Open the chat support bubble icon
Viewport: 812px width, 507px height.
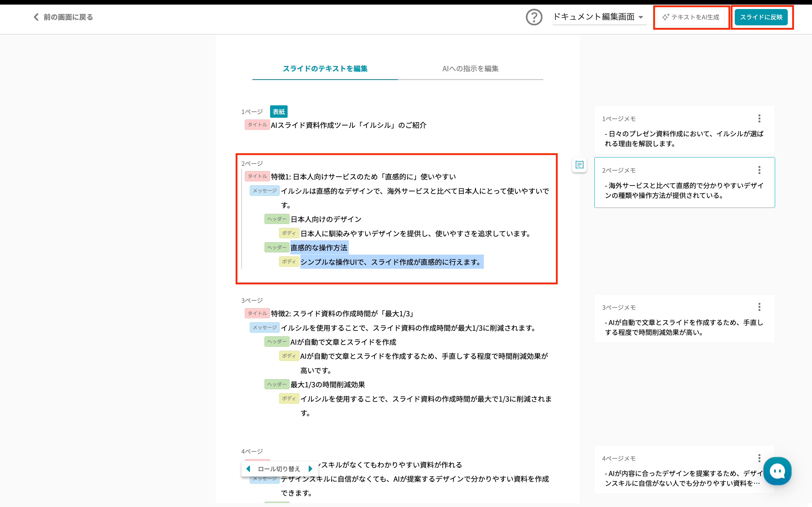click(x=777, y=471)
